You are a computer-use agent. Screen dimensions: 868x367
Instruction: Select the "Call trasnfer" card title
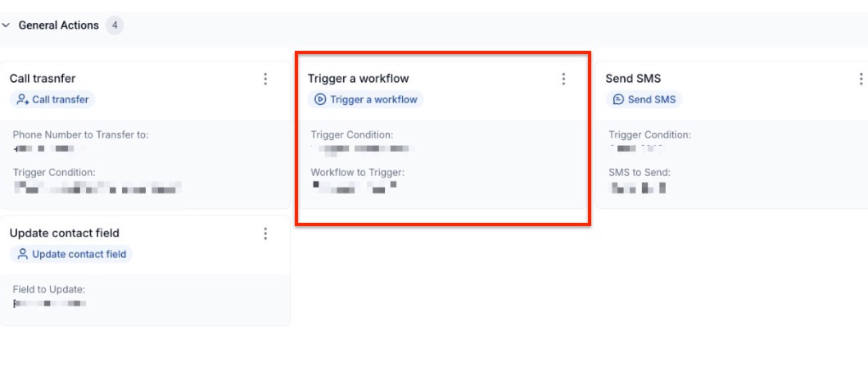pyautogui.click(x=43, y=79)
